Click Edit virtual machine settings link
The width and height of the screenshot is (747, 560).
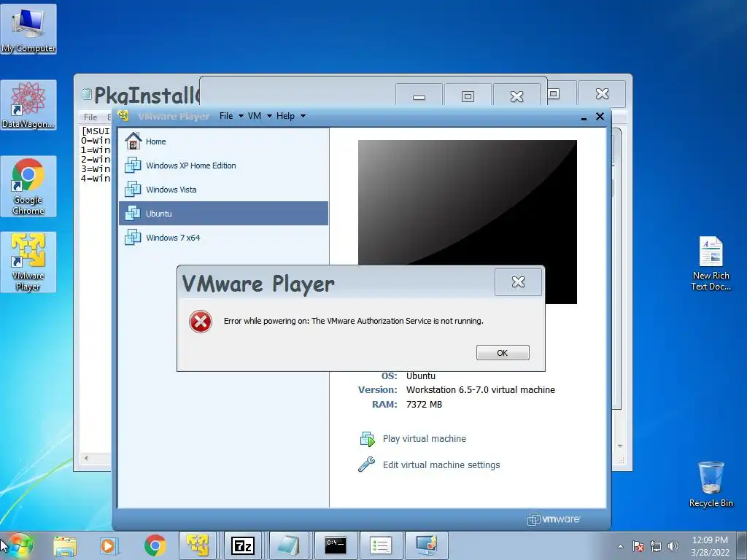(441, 464)
